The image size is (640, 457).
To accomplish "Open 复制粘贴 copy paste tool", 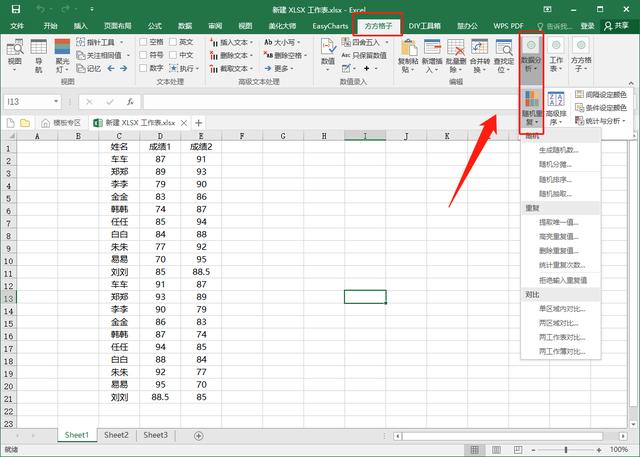I will [408, 56].
